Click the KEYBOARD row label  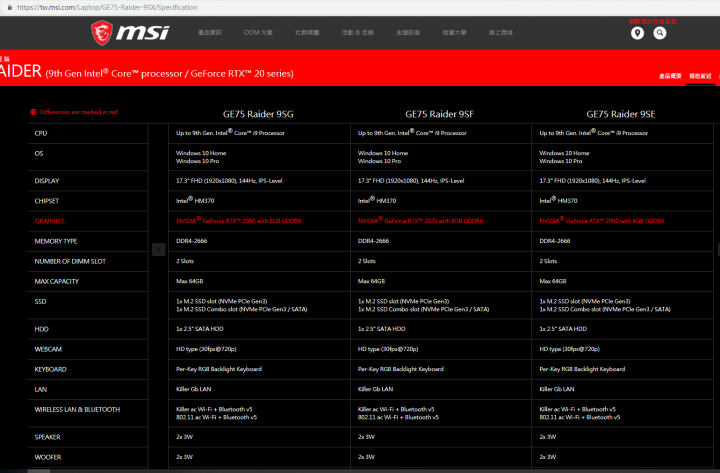coord(51,370)
